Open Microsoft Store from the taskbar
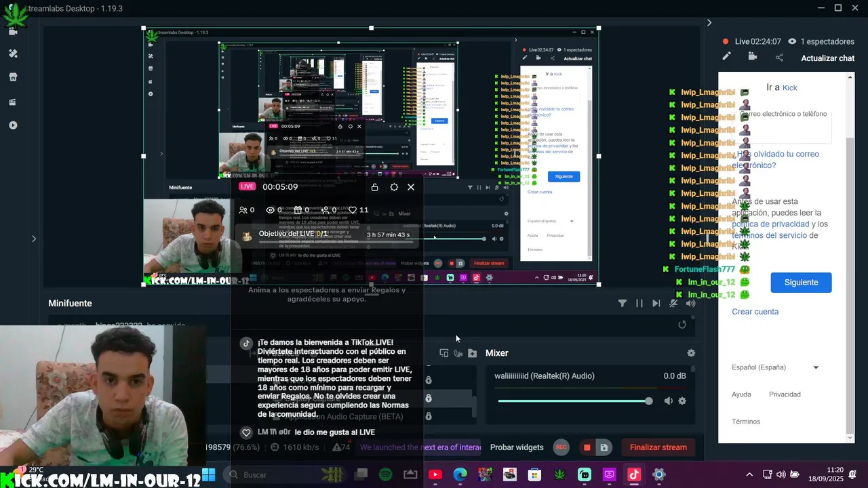 pos(535,474)
